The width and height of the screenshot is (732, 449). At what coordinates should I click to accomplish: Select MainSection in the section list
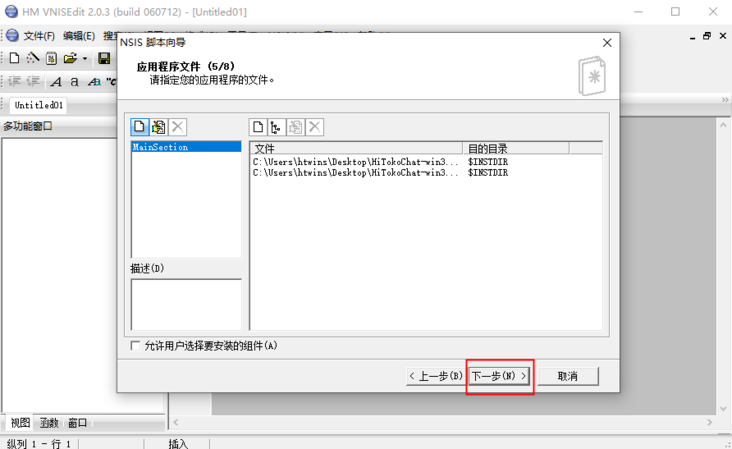click(x=186, y=147)
